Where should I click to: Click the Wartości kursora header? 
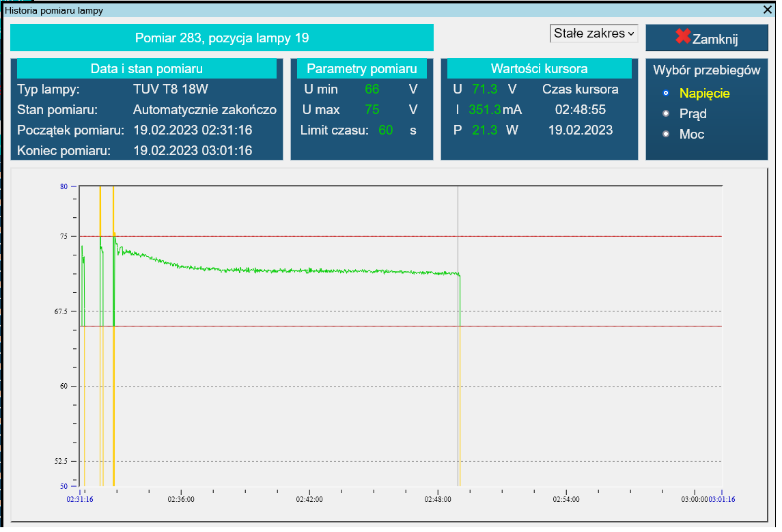(539, 68)
